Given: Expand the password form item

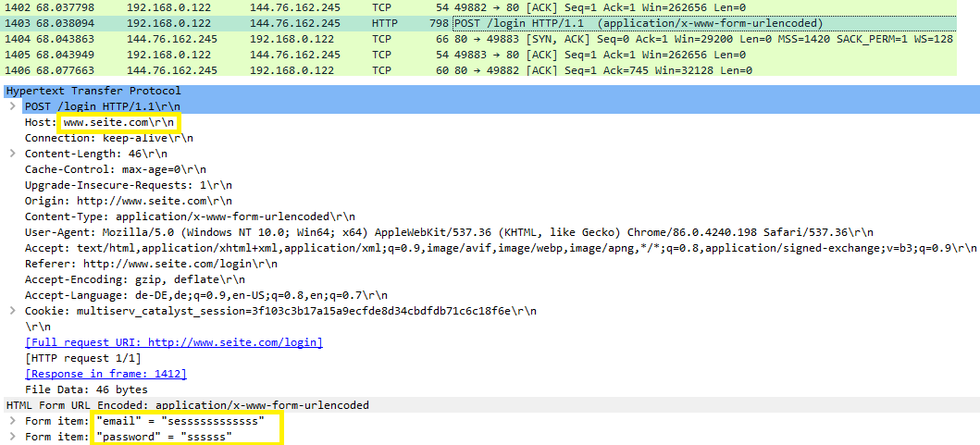Looking at the screenshot, I should [x=13, y=437].
